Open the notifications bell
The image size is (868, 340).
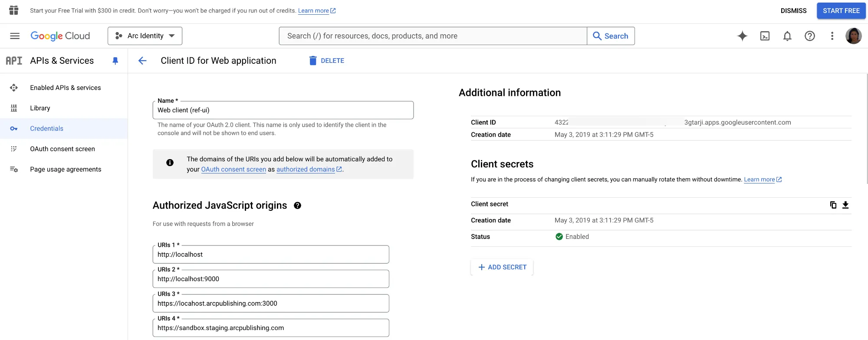pos(787,36)
